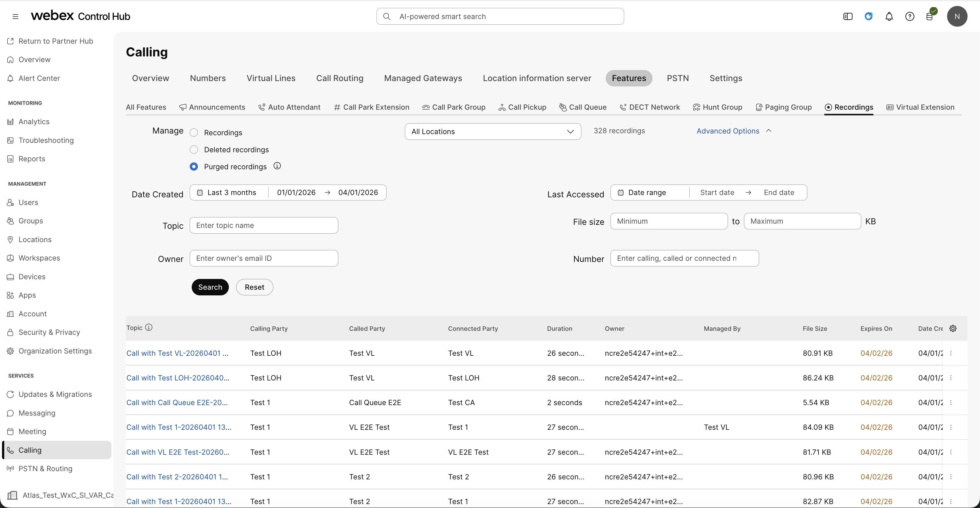Select the Recordings radio button under Manage
Screen dimensions: 980x508
click(x=194, y=132)
